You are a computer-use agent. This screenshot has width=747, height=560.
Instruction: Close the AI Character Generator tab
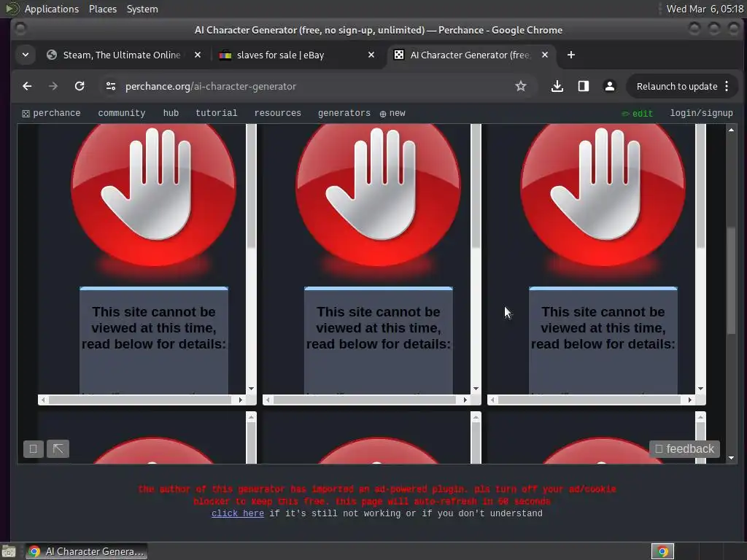(545, 55)
